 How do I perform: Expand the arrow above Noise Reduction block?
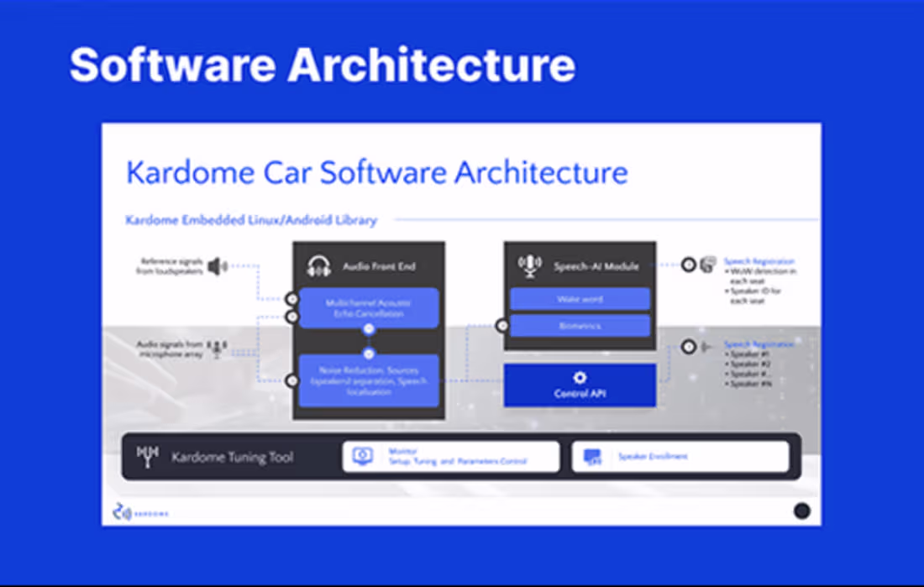click(x=368, y=354)
